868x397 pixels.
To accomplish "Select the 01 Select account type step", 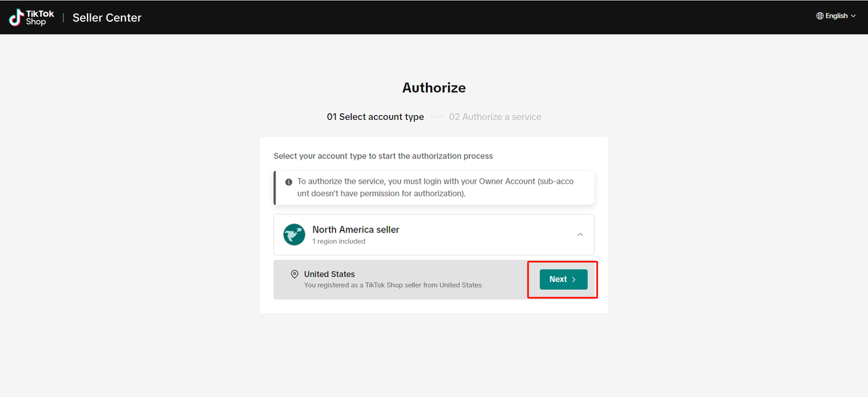I will coord(375,117).
